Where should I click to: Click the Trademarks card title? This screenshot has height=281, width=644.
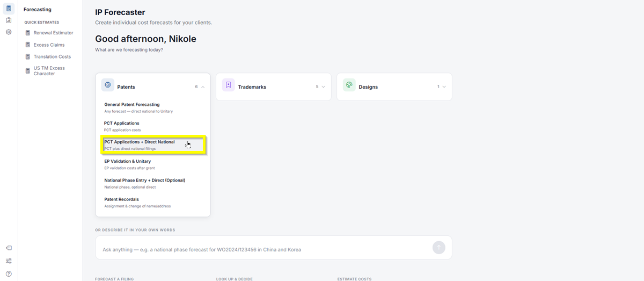pos(252,87)
